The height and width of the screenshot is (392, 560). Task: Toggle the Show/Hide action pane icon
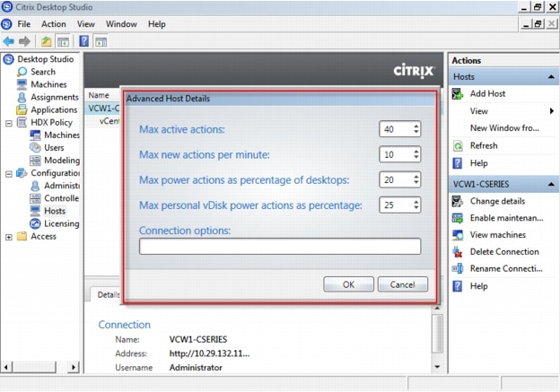point(101,41)
